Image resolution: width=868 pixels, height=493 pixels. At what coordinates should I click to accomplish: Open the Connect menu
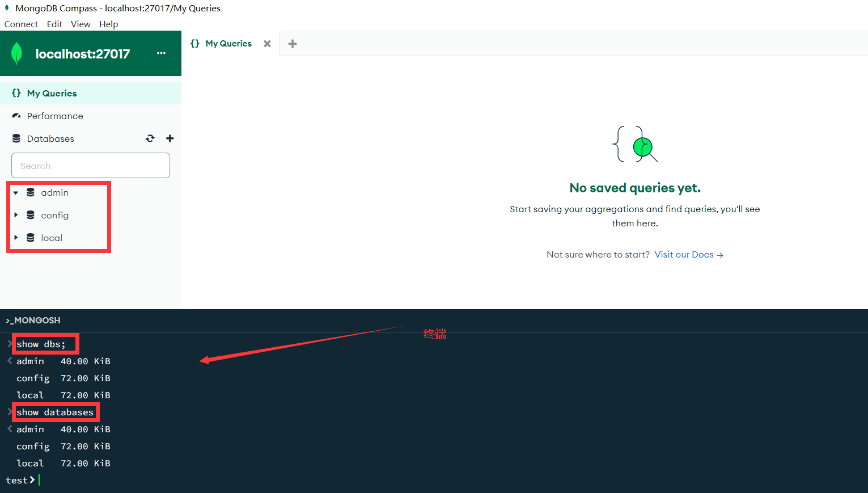click(21, 24)
